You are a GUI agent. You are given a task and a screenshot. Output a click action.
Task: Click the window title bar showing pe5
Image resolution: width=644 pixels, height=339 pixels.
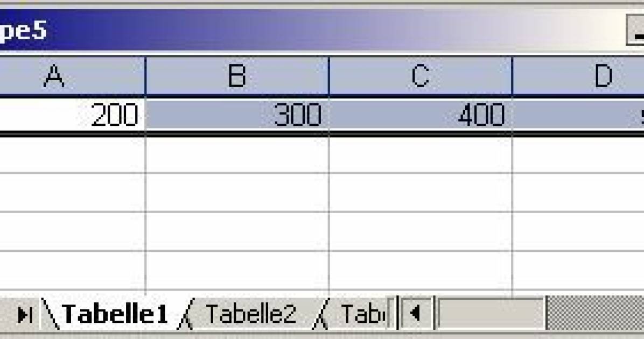[x=215, y=30]
